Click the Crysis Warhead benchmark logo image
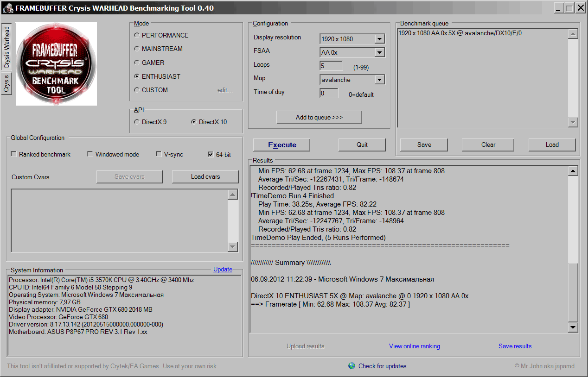The image size is (588, 377). [x=57, y=64]
